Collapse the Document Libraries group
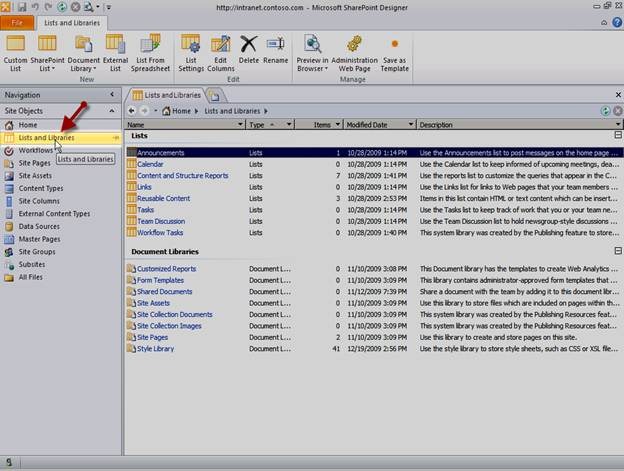Image resolution: width=624 pixels, height=471 pixels. (618, 251)
